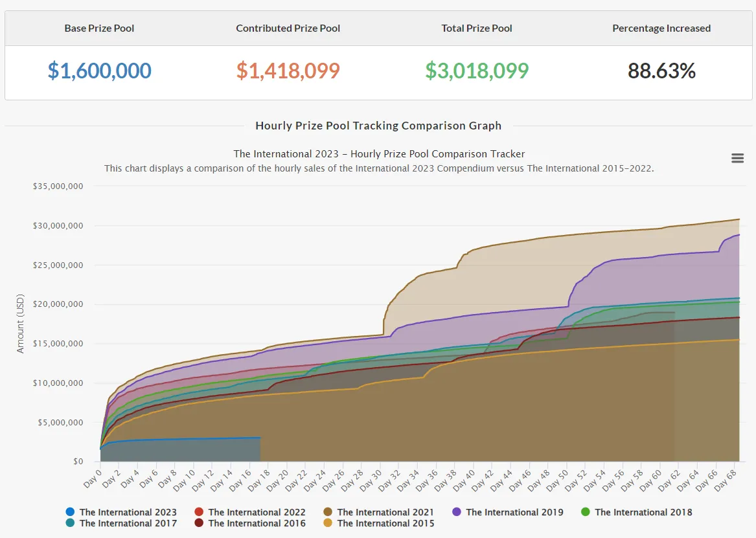
Task: Click the Base Prize Pool heading
Action: [x=99, y=28]
